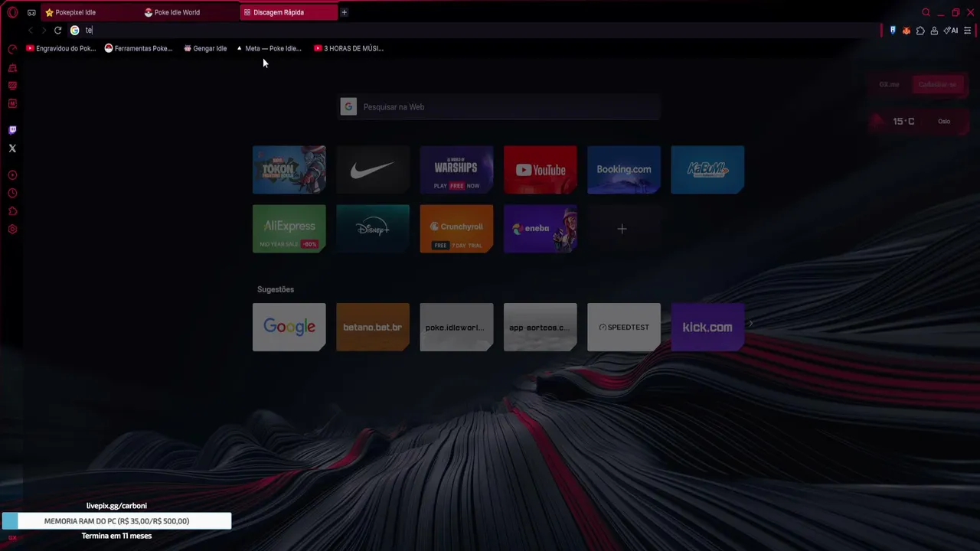Screen dimensions: 980x551
Task: Open the red M icon in sidebar
Action: point(12,103)
